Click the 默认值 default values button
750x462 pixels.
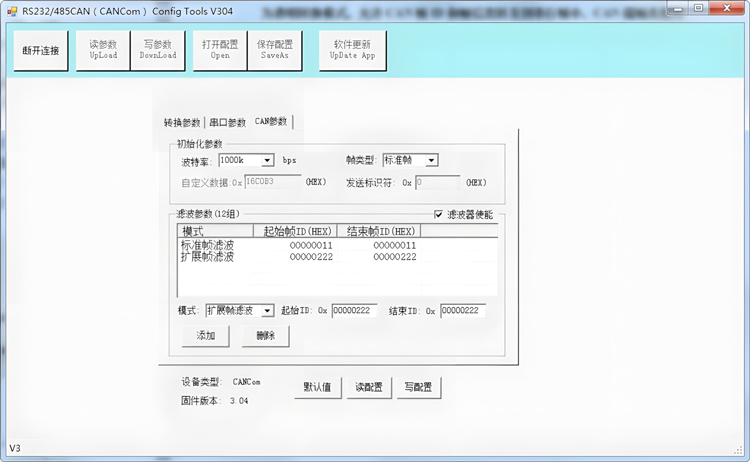[x=318, y=388]
